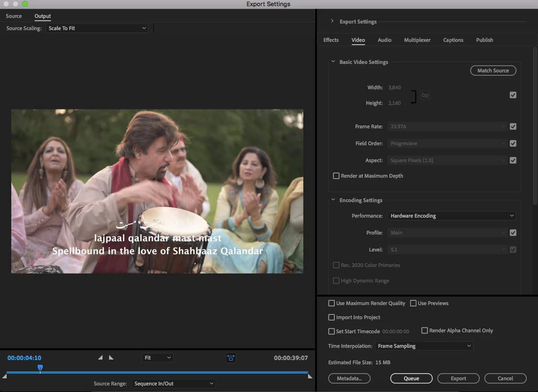Enable Use Maximum Render Quality
The width and height of the screenshot is (538, 392).
[332, 303]
